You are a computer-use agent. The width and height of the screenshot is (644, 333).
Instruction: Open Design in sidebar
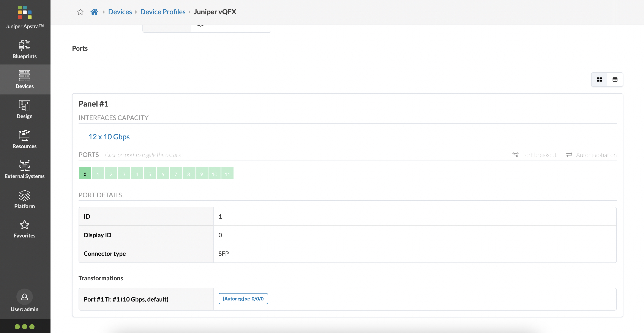(x=25, y=109)
